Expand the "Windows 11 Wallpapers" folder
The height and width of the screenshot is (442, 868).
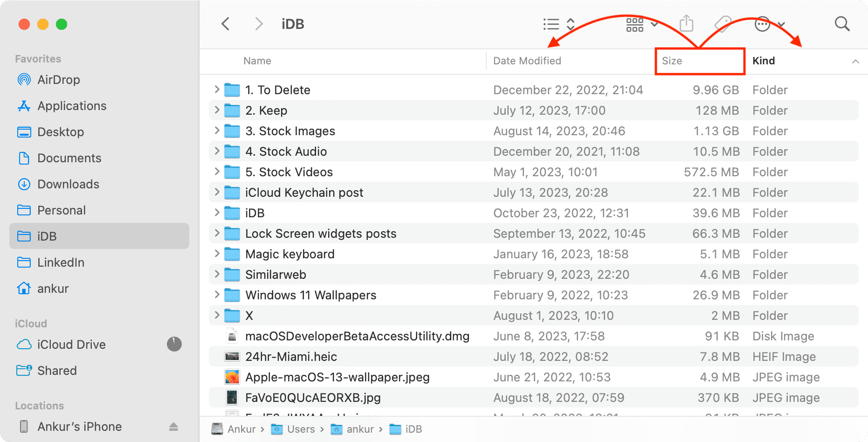point(216,295)
